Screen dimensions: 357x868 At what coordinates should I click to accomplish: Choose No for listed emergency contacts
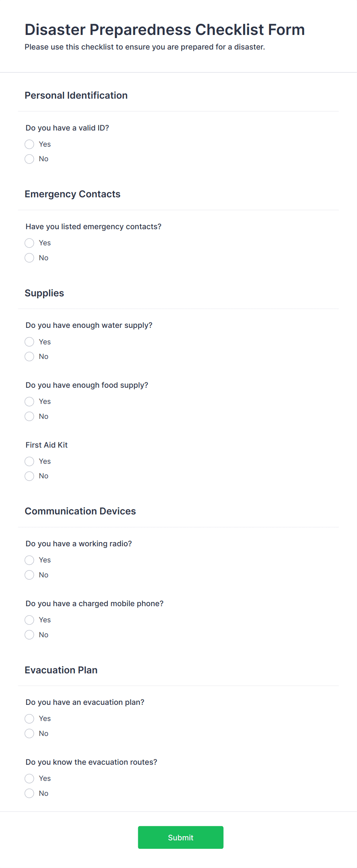point(30,258)
